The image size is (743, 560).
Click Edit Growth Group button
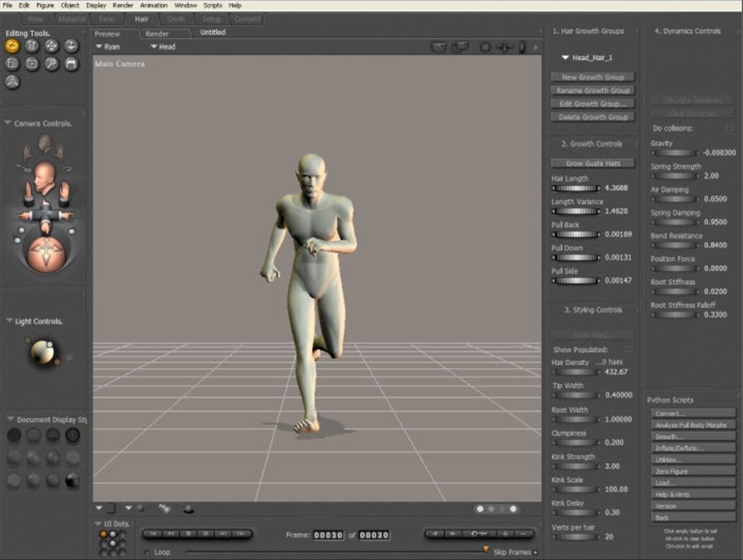coord(593,104)
